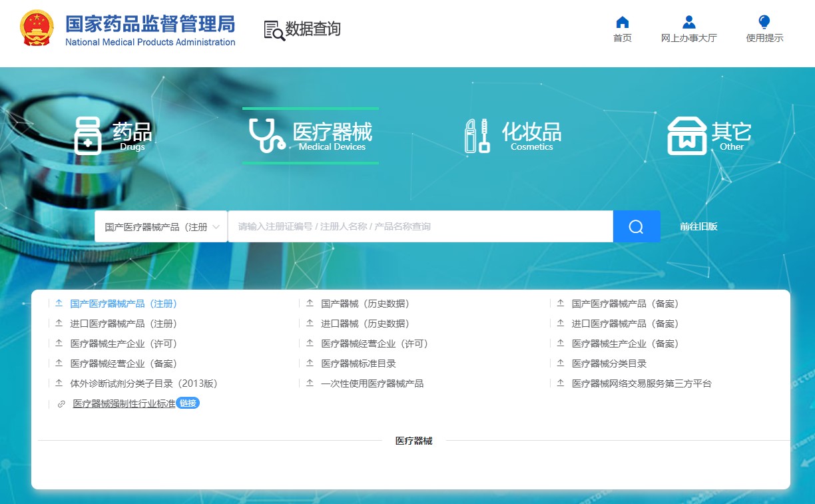815x504 pixels.
Task: Click upload icon beside 进口器械（历史数据）
Action: coord(310,324)
